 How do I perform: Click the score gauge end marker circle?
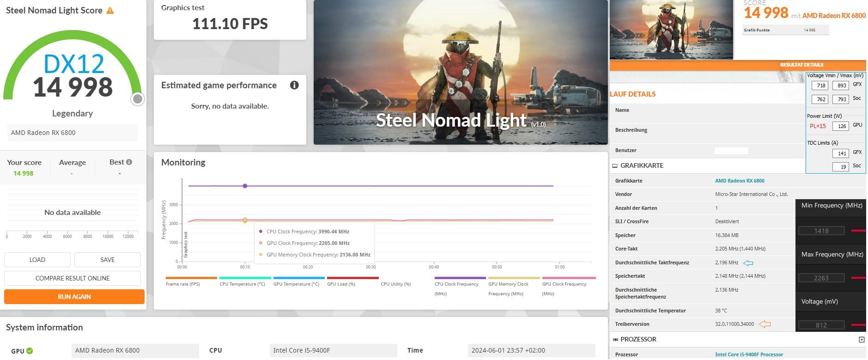click(x=137, y=99)
